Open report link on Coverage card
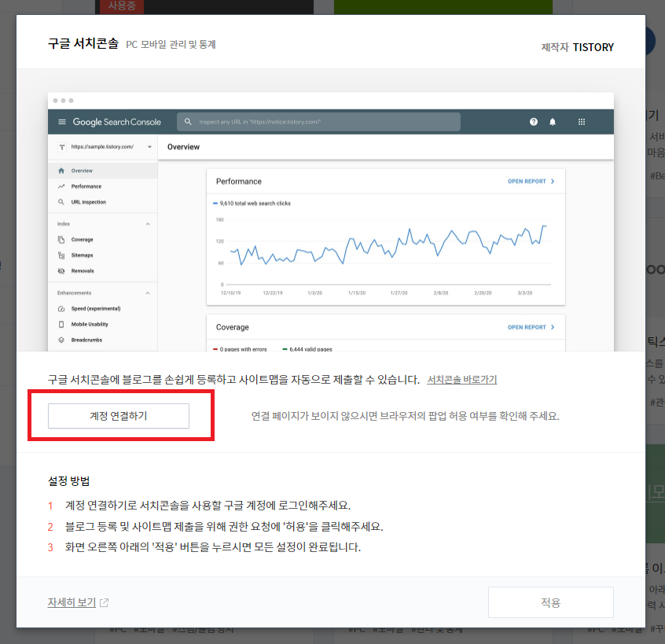Image resolution: width=665 pixels, height=644 pixels. pos(531,328)
